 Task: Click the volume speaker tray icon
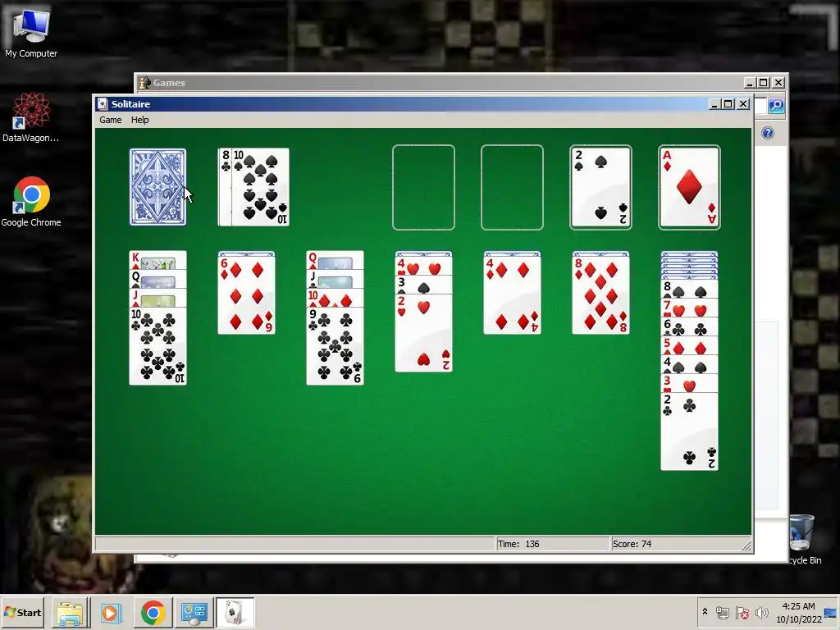tap(761, 612)
